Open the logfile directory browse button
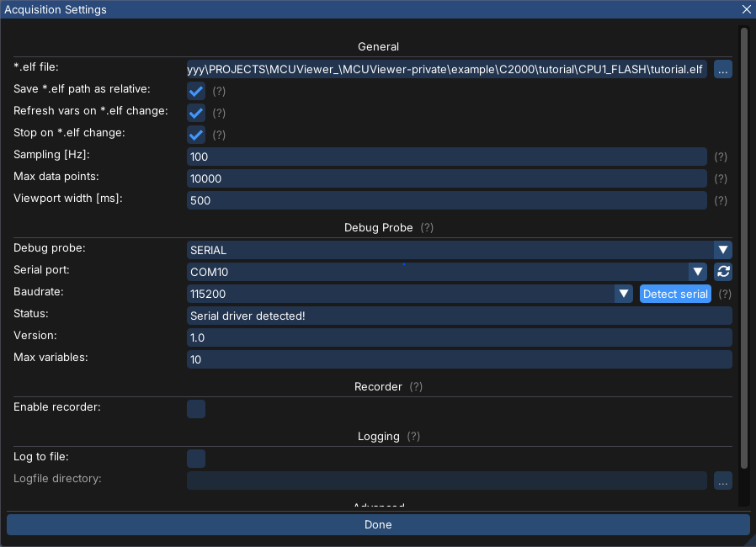Screen dimensions: 756x547 coord(723,481)
